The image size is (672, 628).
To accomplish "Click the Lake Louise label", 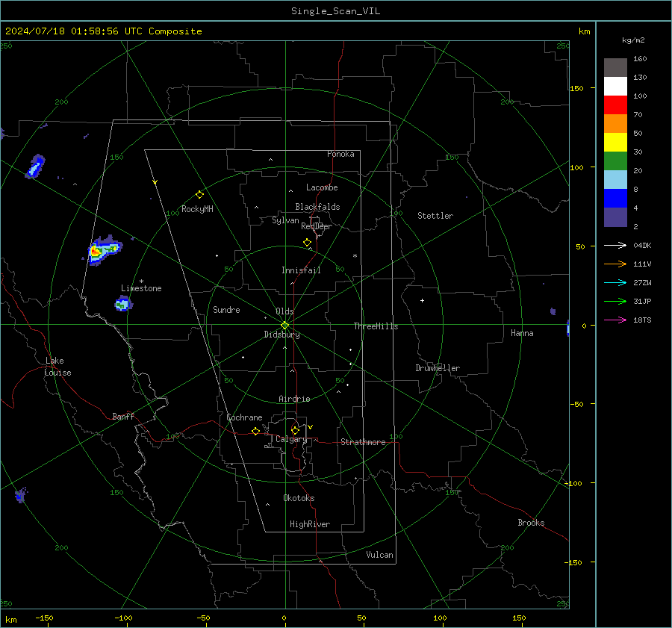I will tap(57, 367).
